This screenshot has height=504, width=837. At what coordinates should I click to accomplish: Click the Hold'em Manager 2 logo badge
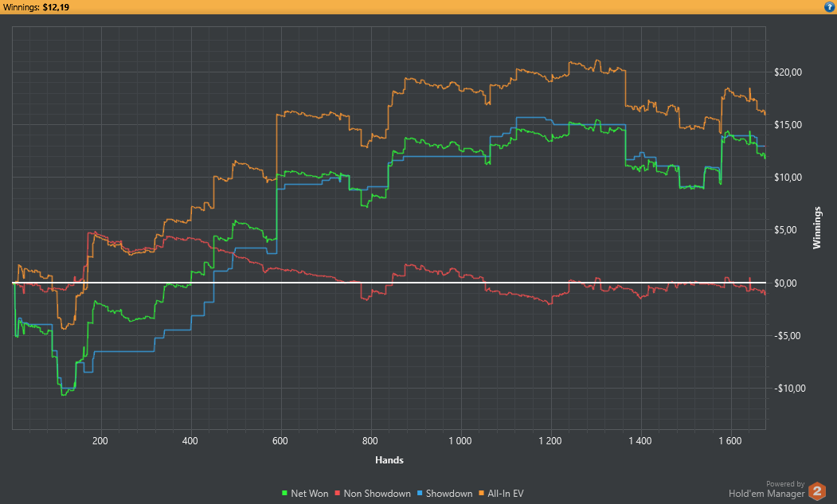click(x=817, y=490)
